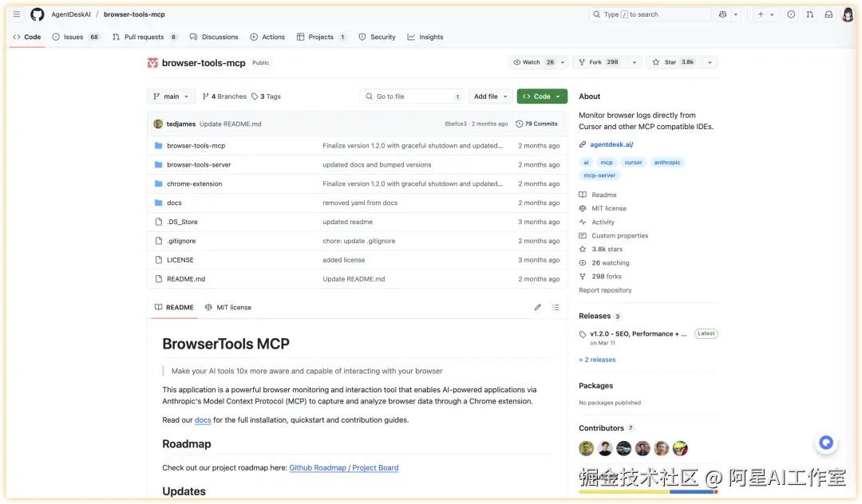Screen dimensions: 862x504
Task: Open the green Code dropdown button
Action: [542, 96]
